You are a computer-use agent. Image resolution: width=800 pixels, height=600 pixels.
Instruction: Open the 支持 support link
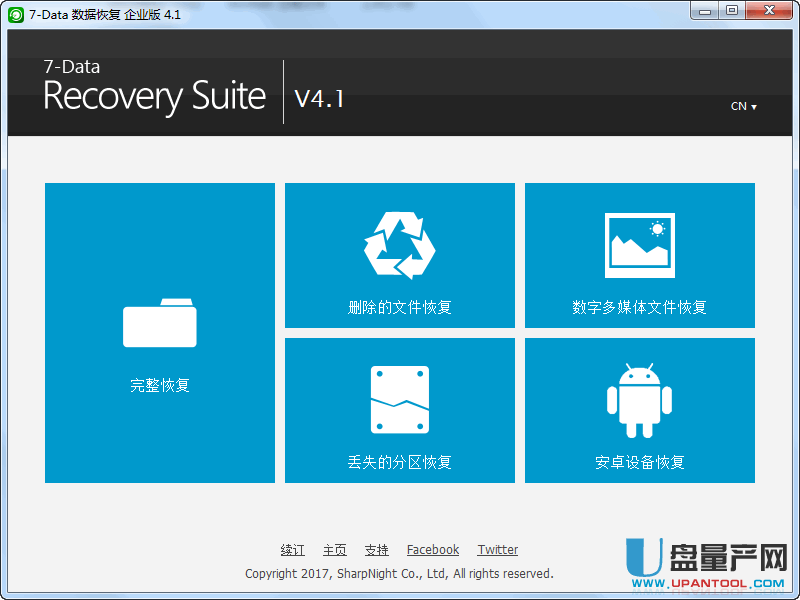tap(376, 550)
